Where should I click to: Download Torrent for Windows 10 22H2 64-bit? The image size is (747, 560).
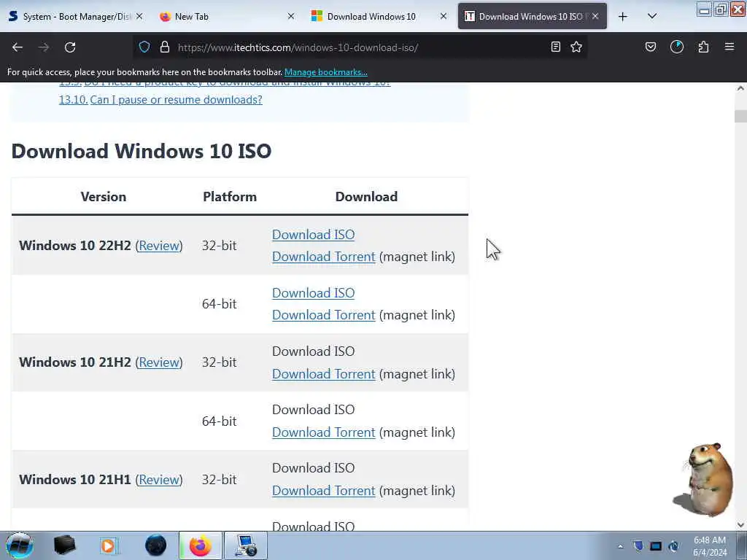point(324,315)
